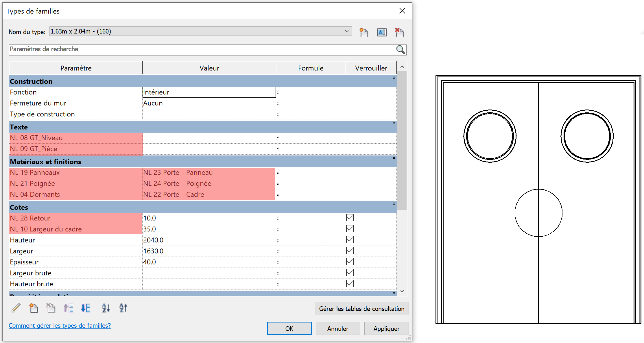Toggle lock checkbox for Epaisseur
The width and height of the screenshot is (644, 343).
350,262
